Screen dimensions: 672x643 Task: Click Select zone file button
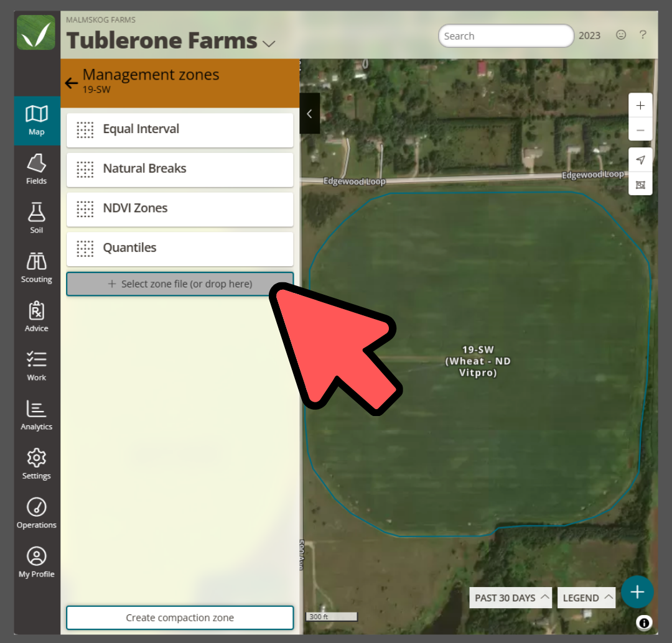[x=180, y=284]
